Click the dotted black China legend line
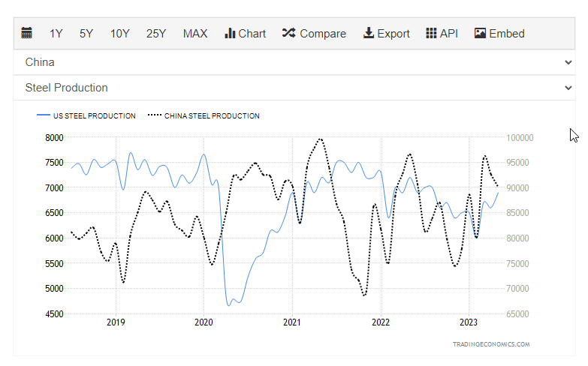Screen dimensions: 588x366 154,116
